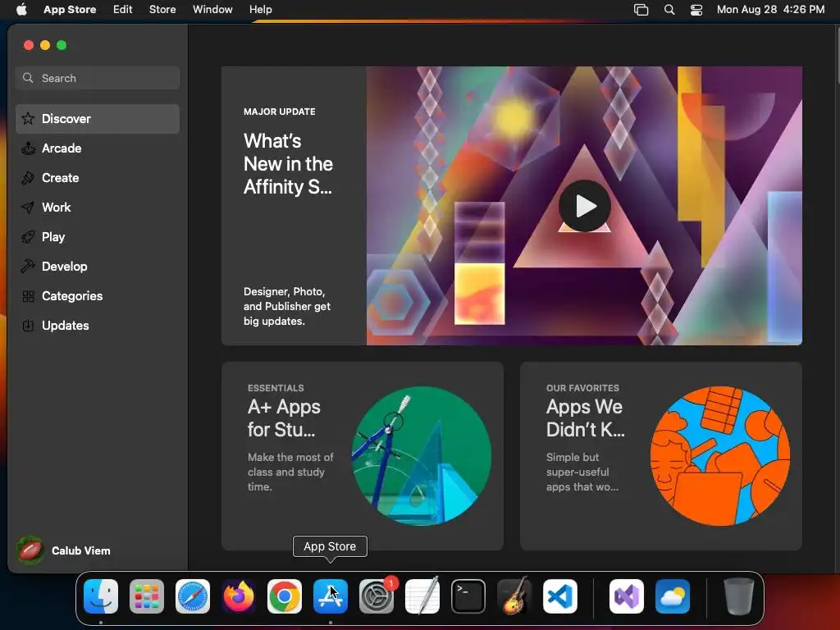Click the orange and blue circular artwork
Screen dimensions: 840x630
pyautogui.click(x=720, y=456)
